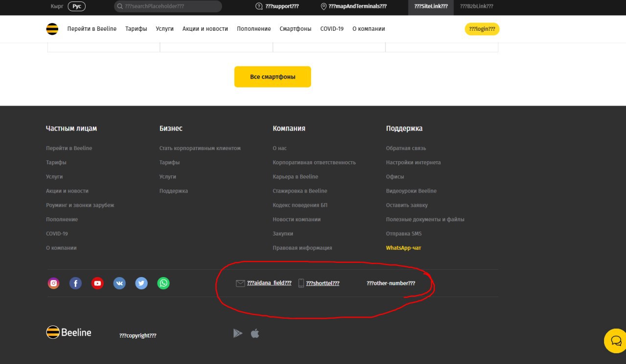The height and width of the screenshot is (364, 626).
Task: Click the map pin icon in top bar
Action: pos(323,6)
